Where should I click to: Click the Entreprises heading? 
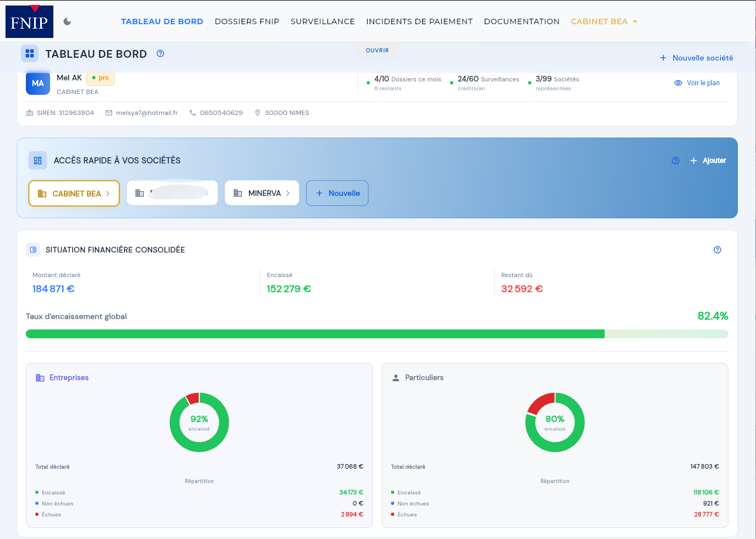[x=69, y=377]
